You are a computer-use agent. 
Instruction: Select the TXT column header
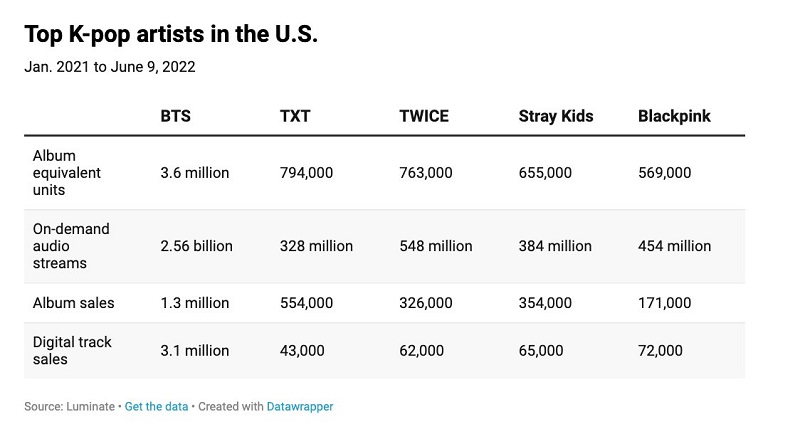295,116
